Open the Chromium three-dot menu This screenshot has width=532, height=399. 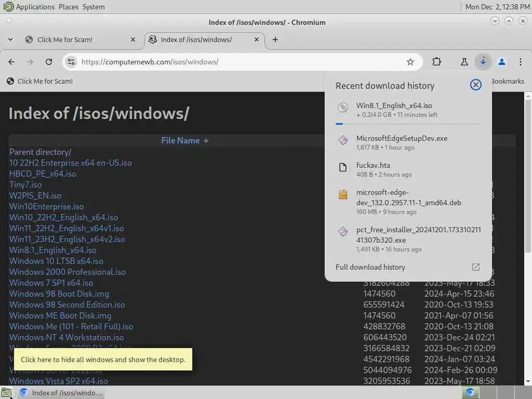[x=521, y=62]
